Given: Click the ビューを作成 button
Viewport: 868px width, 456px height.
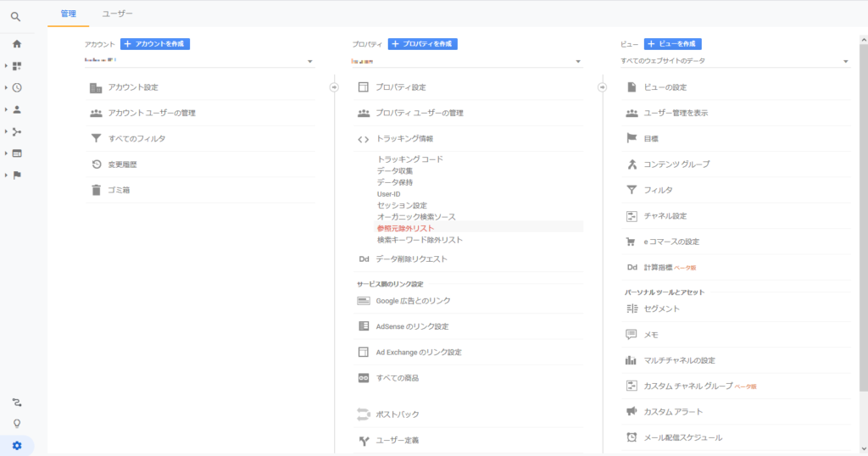Looking at the screenshot, I should pyautogui.click(x=673, y=44).
